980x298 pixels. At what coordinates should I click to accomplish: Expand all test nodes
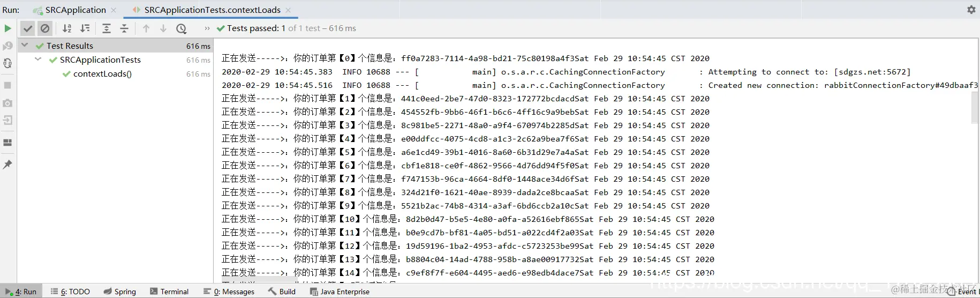click(107, 28)
